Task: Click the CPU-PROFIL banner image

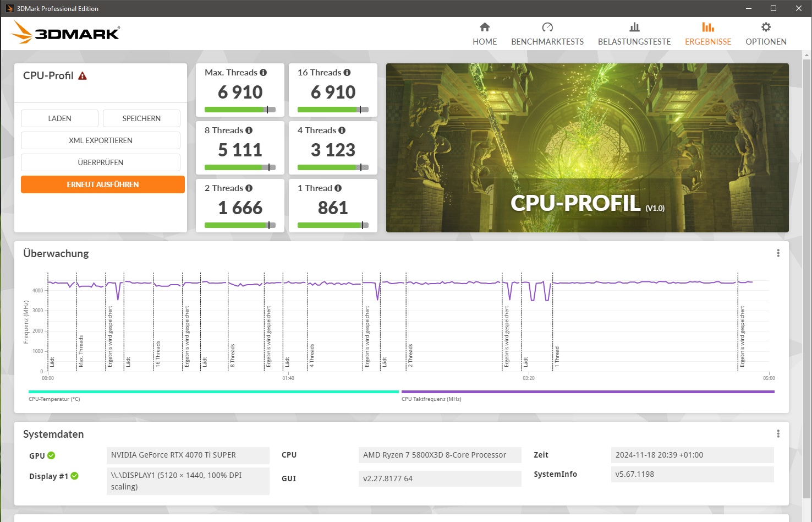Action: click(x=588, y=148)
